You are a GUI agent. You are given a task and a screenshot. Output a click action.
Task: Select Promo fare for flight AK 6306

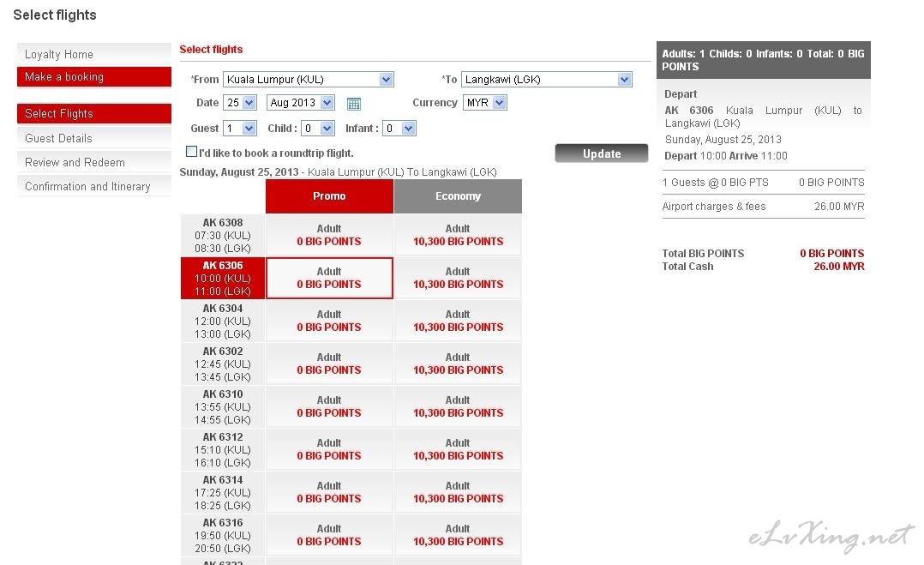click(x=329, y=278)
